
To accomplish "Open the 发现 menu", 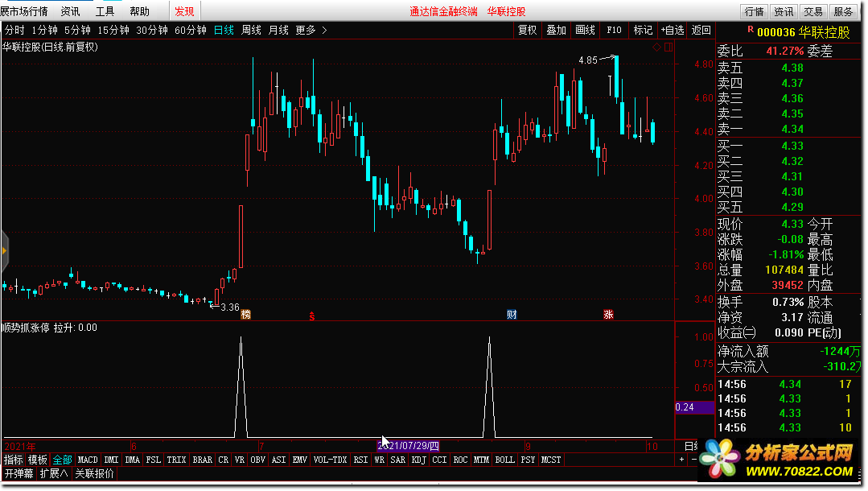I will click(184, 11).
